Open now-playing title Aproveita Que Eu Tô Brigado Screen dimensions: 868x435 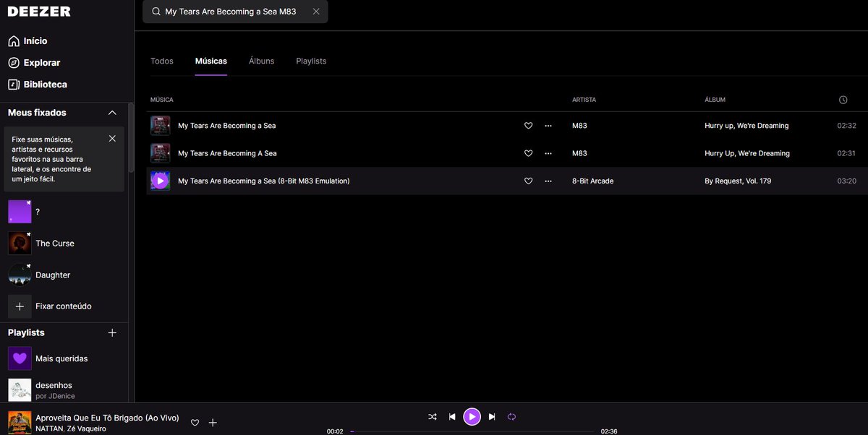[107, 418]
